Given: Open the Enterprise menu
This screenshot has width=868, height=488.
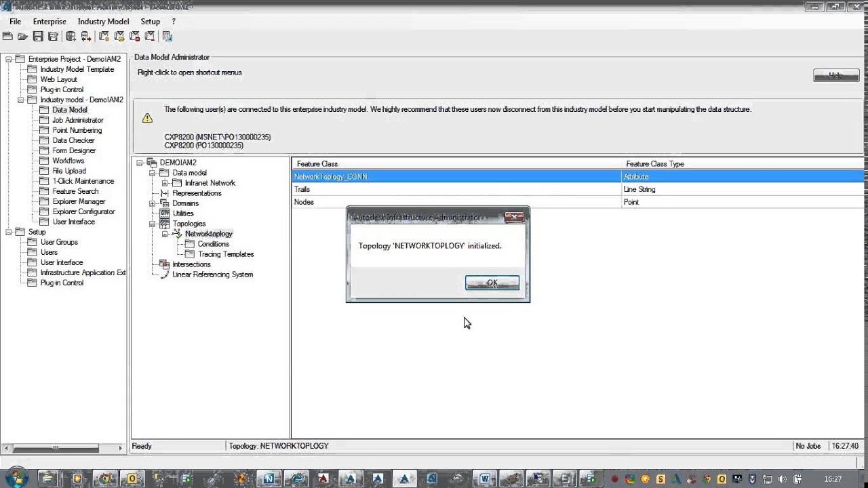Looking at the screenshot, I should tap(50, 22).
